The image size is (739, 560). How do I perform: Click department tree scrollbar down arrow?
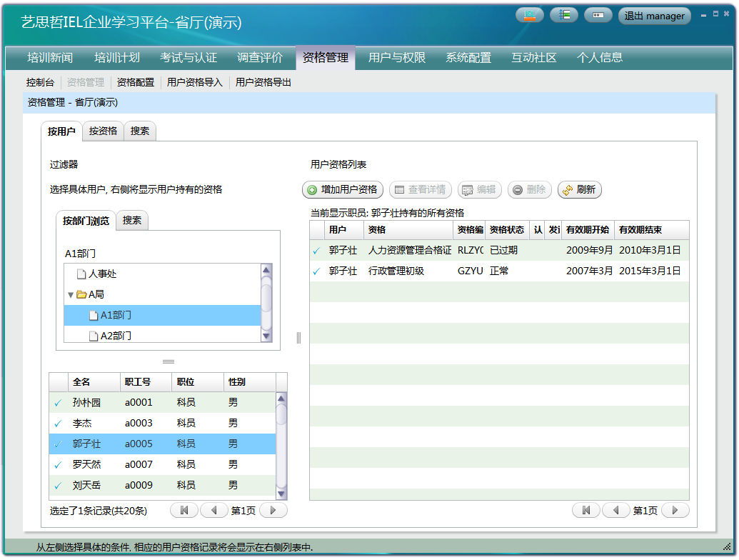(266, 336)
